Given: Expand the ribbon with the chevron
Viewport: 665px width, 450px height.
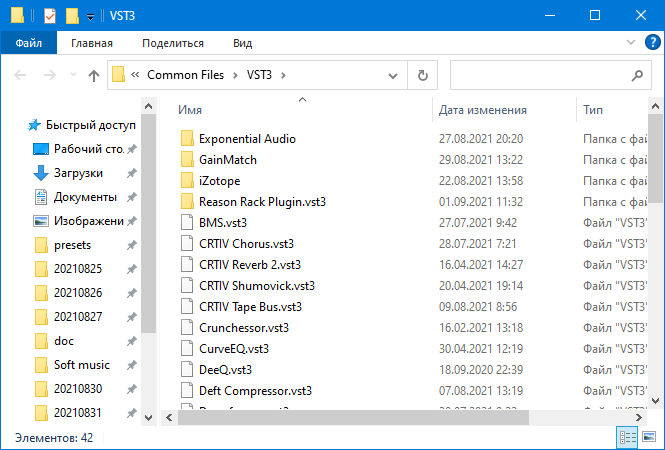Looking at the screenshot, I should [x=631, y=42].
